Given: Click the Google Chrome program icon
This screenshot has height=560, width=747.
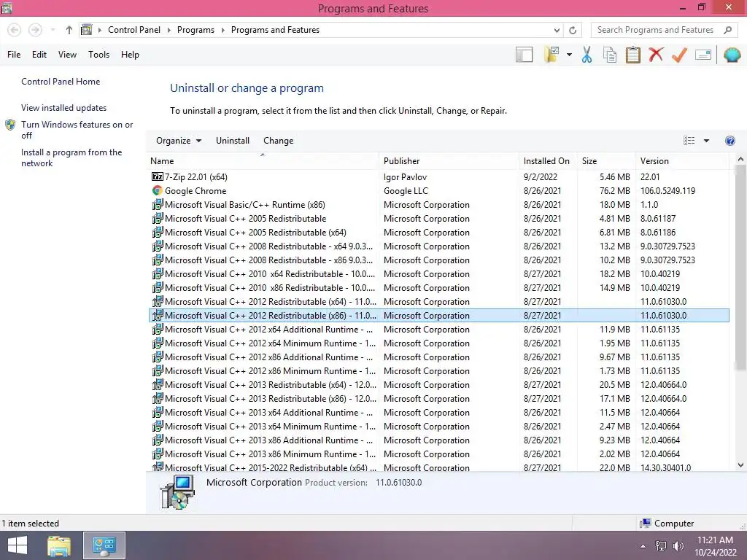Looking at the screenshot, I should coord(158,190).
